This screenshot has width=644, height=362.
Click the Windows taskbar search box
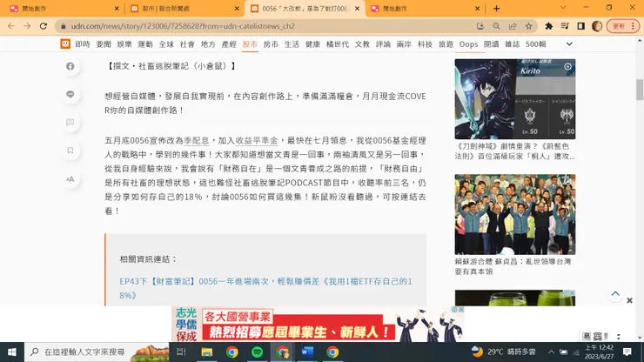click(97, 352)
